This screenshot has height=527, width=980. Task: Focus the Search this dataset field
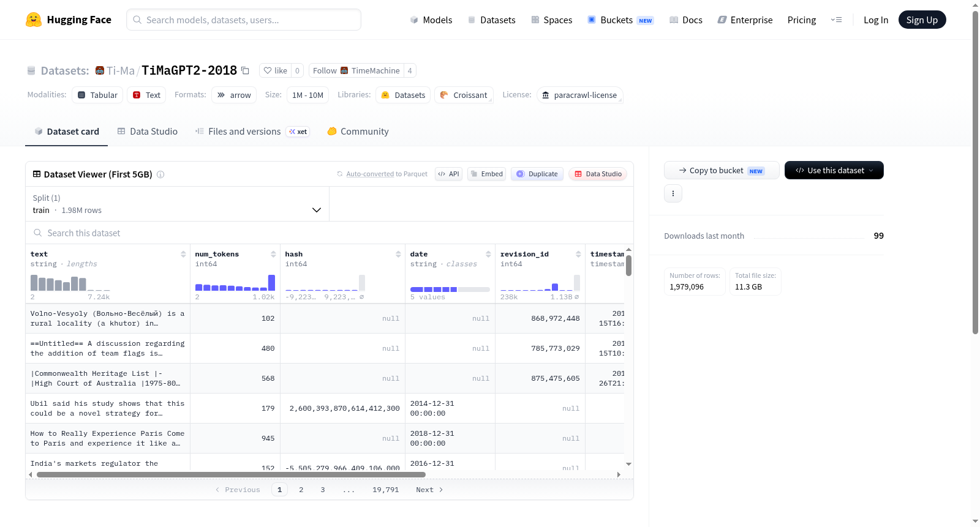[330, 233]
